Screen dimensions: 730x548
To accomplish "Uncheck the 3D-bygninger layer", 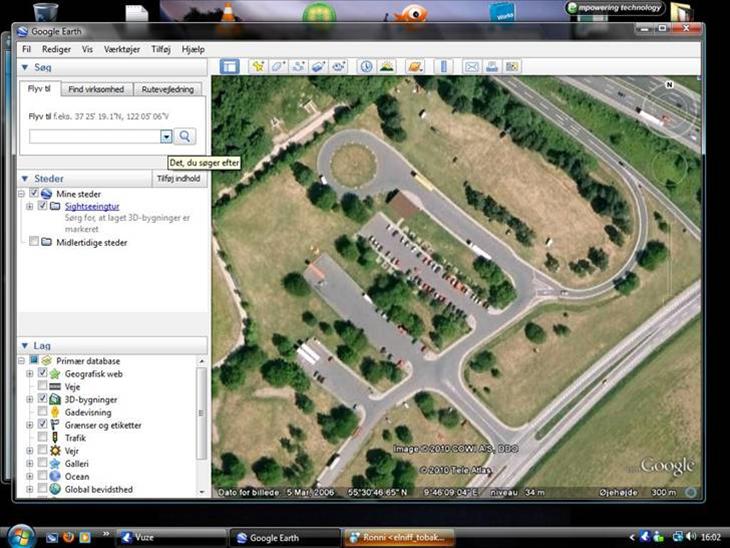I will pyautogui.click(x=42, y=399).
